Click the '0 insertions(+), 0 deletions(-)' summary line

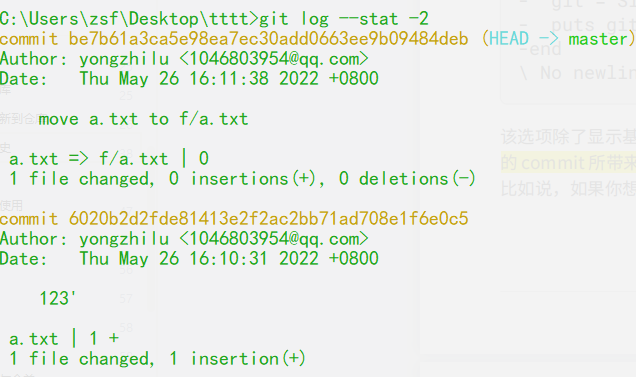coord(322,179)
